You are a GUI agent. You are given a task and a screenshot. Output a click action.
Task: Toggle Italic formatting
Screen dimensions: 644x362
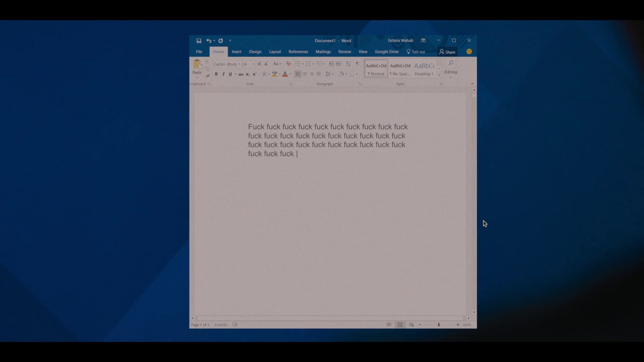pos(223,74)
